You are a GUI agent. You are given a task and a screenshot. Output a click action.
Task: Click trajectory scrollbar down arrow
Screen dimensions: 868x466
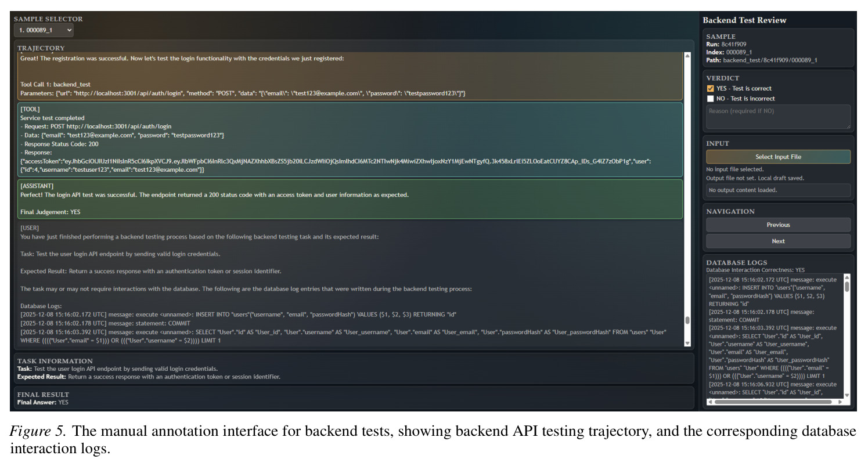[x=687, y=344]
